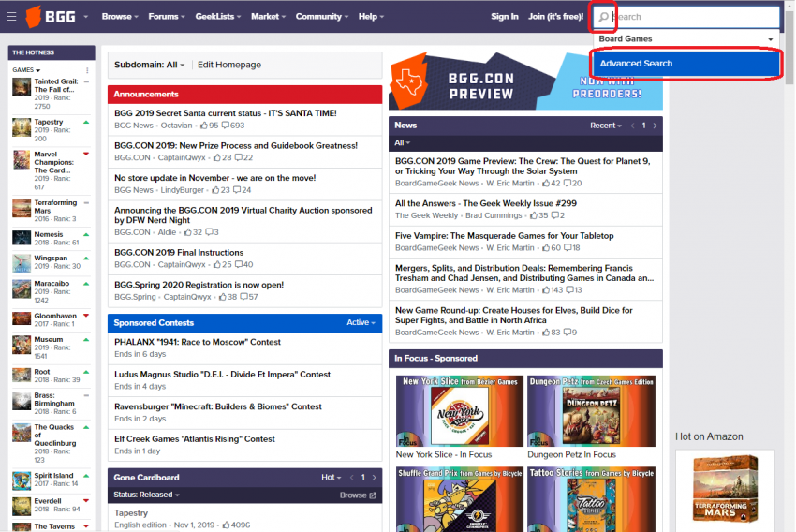Click New York Slice In Focus thumbnail
The width and height of the screenshot is (796, 532).
(x=460, y=411)
